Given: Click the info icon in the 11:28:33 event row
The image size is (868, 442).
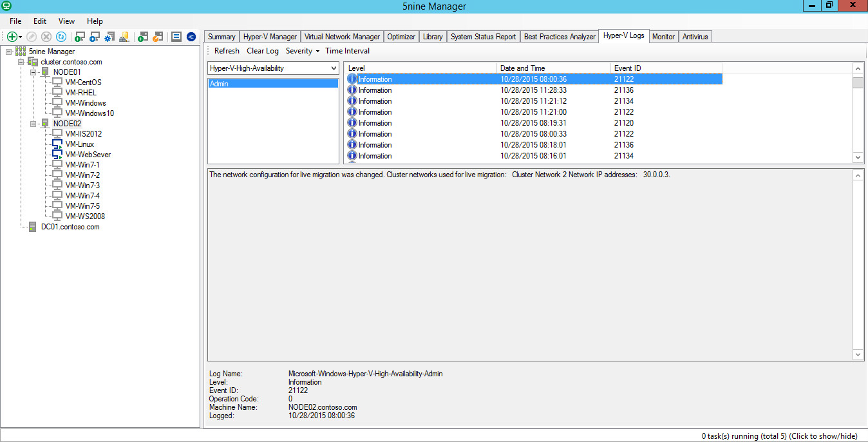Looking at the screenshot, I should pos(352,90).
